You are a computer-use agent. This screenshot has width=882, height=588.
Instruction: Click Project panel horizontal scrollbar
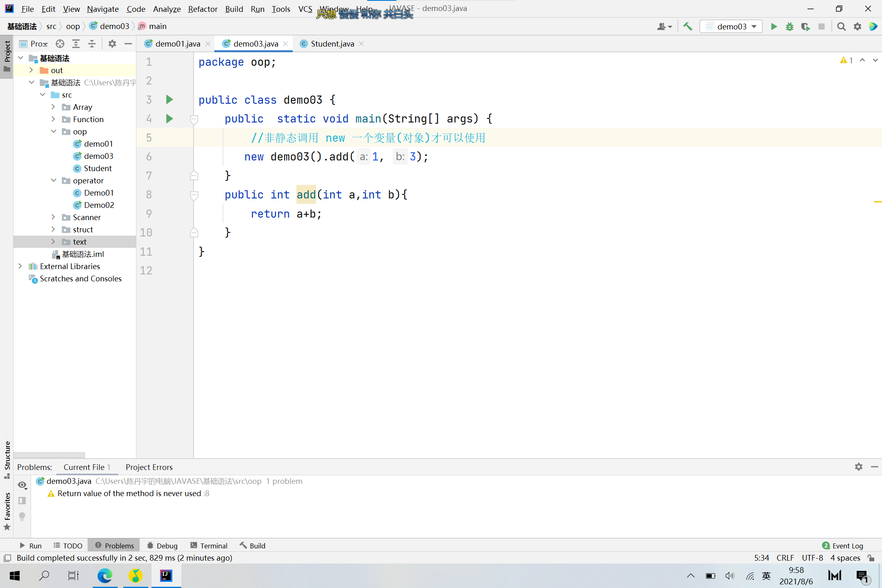49,455
